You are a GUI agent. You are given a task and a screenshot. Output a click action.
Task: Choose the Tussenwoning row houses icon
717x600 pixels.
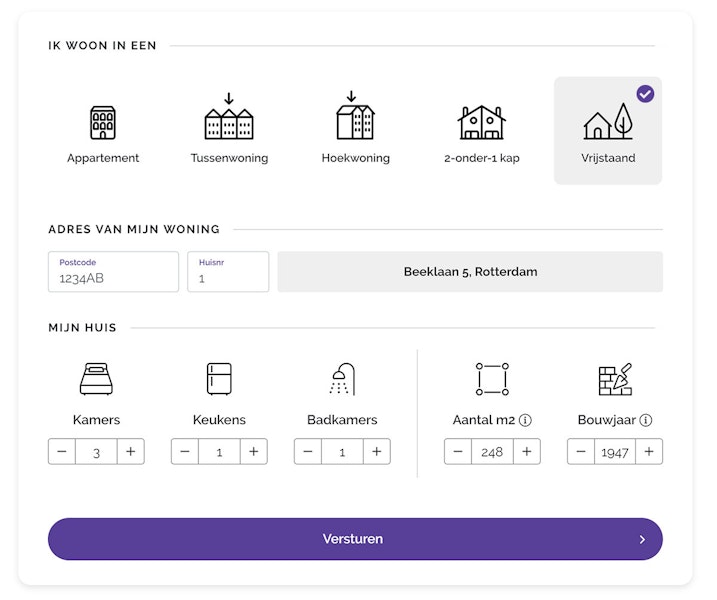click(x=229, y=117)
